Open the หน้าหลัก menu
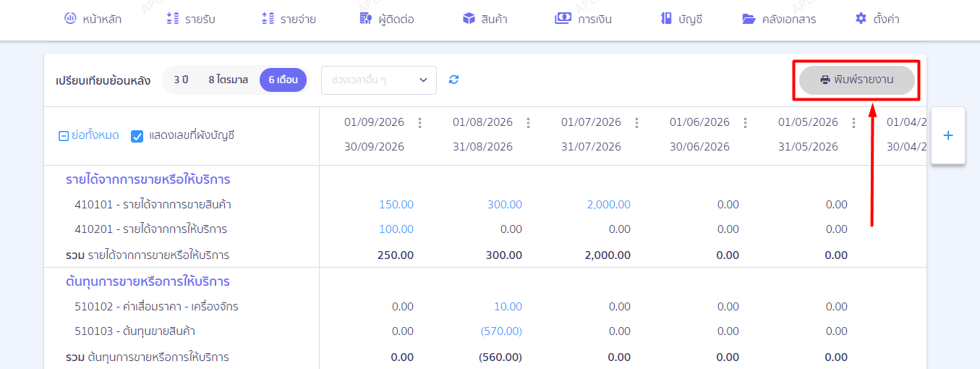 pyautogui.click(x=93, y=19)
